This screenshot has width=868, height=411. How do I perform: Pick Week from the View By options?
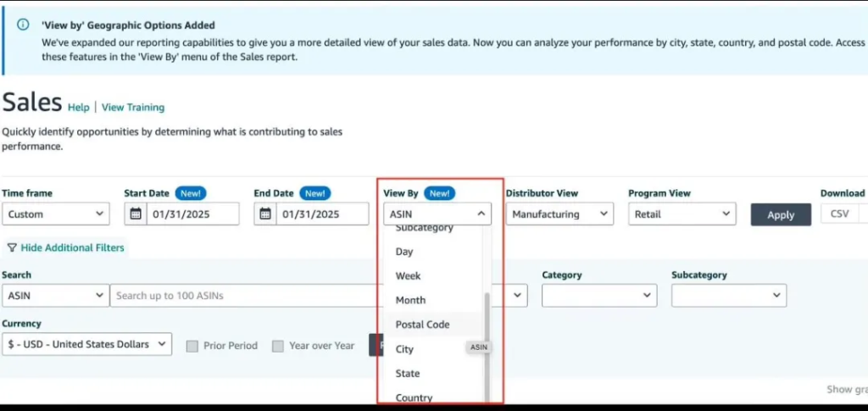(409, 276)
